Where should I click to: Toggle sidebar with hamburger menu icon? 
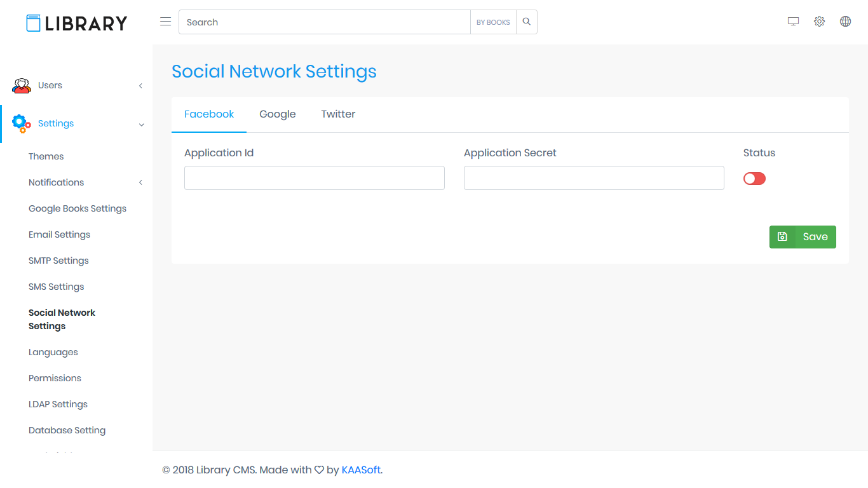click(165, 22)
